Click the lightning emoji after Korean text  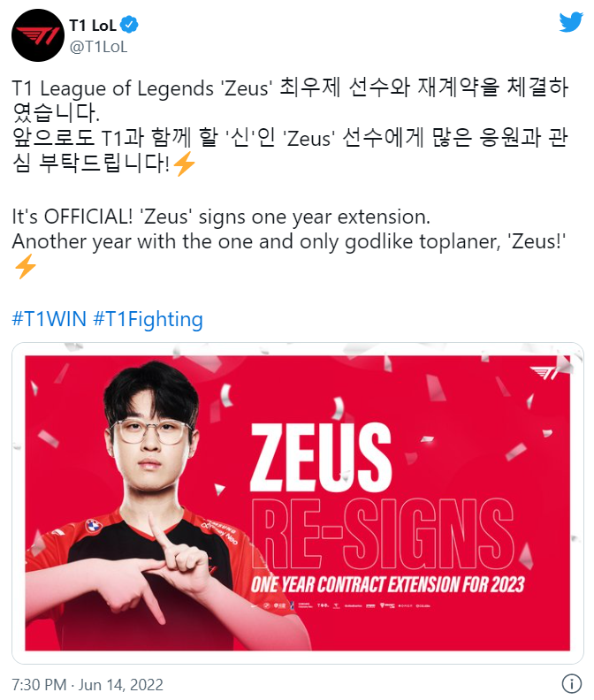(184, 164)
